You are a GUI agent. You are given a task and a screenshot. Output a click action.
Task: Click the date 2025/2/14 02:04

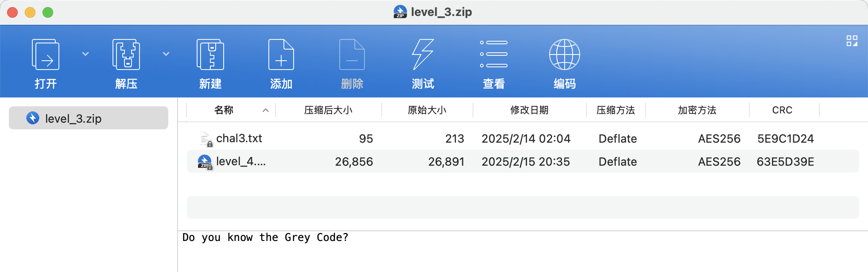(526, 139)
